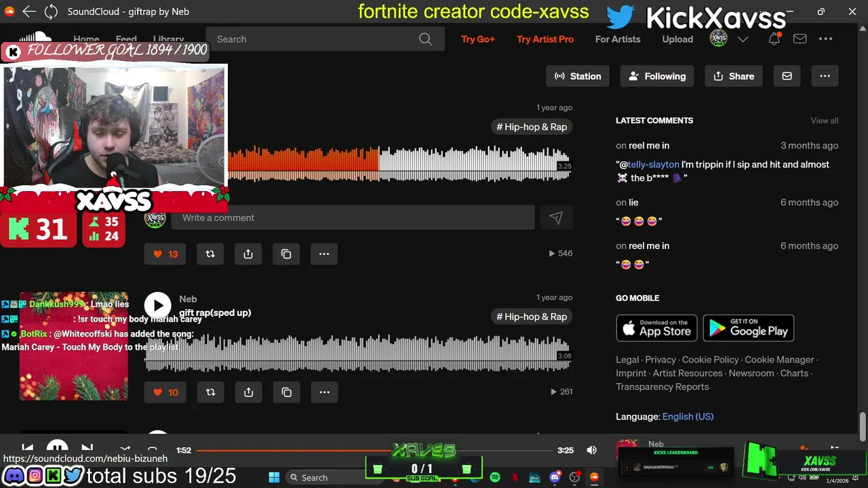Open the Feed tab
The width and height of the screenshot is (868, 488).
point(126,39)
